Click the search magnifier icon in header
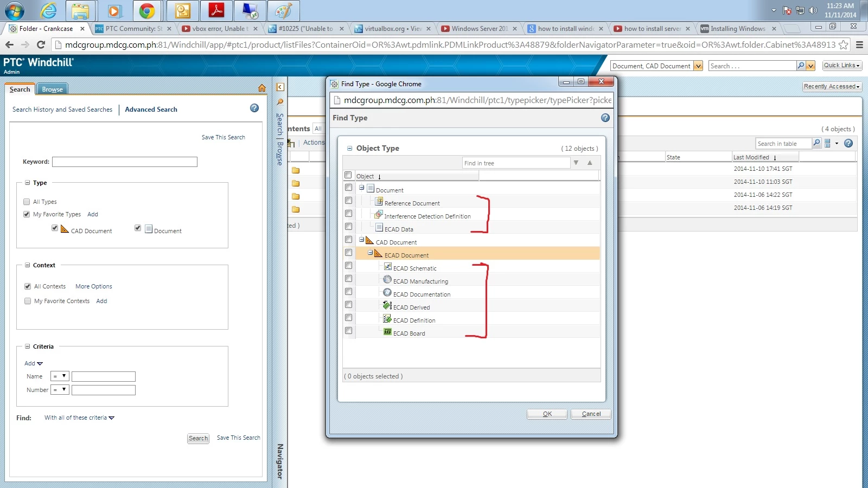This screenshot has height=488, width=868. [801, 66]
